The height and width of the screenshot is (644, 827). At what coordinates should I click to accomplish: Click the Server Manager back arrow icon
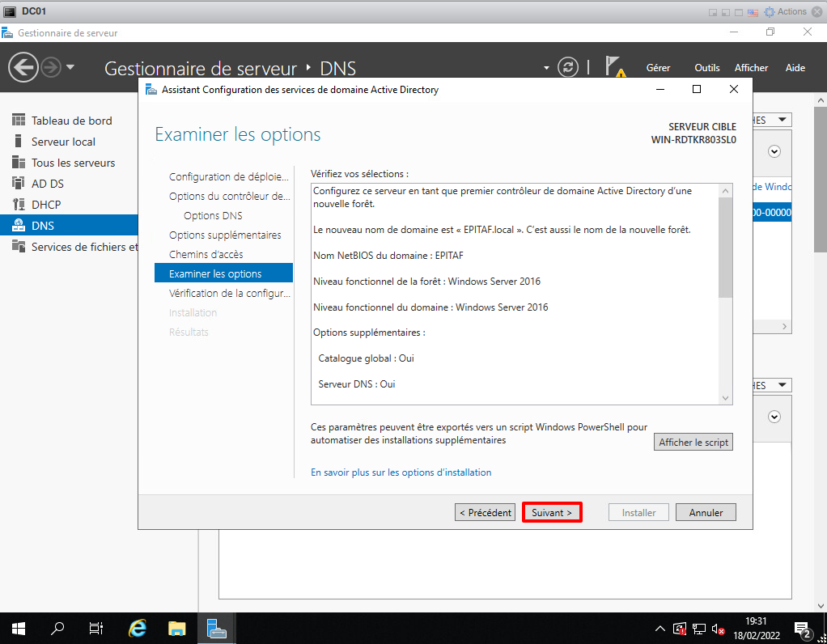tap(23, 67)
